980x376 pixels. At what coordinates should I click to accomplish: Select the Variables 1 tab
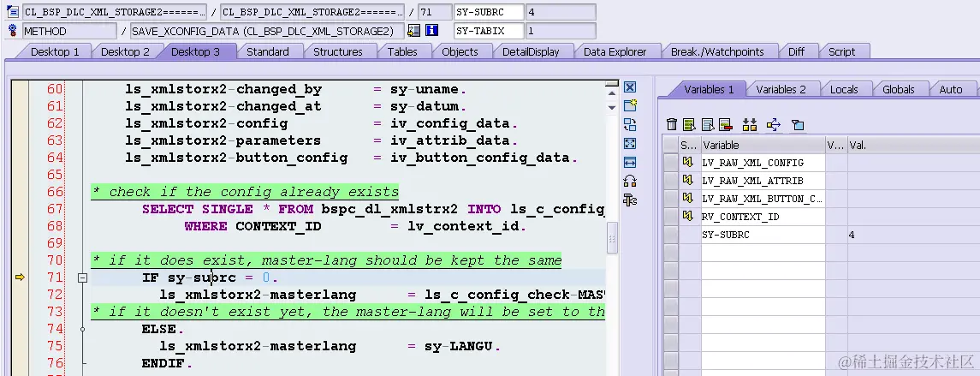[x=709, y=89]
